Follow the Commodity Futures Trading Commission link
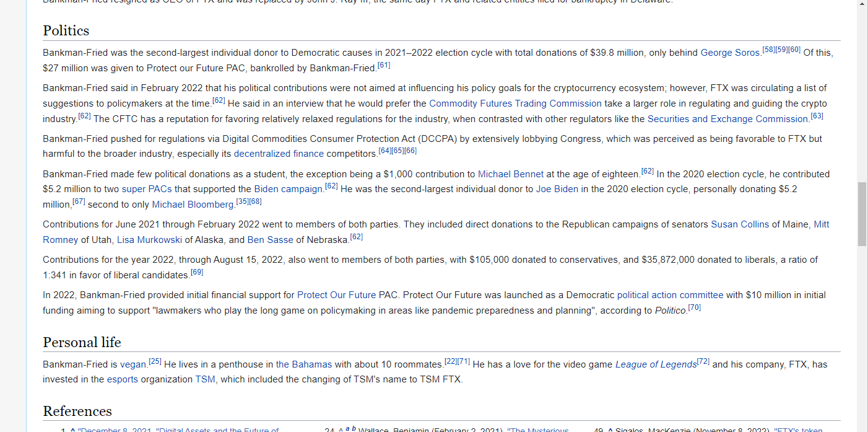 (x=515, y=104)
